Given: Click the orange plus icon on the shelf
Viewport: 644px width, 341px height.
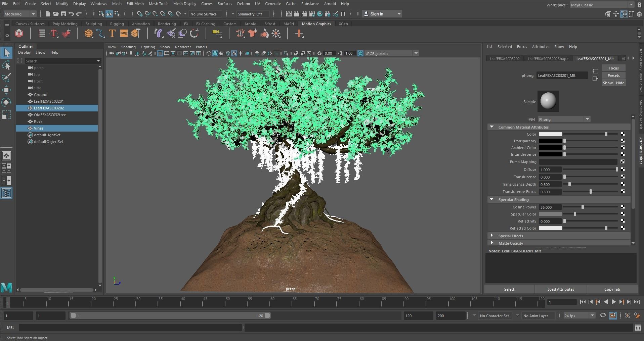Looking at the screenshot, I should coord(299,33).
